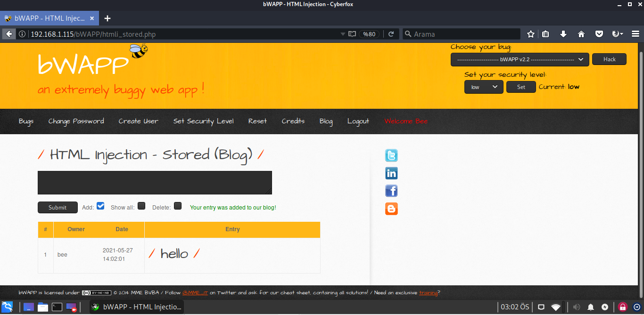The width and height of the screenshot is (644, 315).
Task: Click the bee owner cell
Action: (x=62, y=255)
